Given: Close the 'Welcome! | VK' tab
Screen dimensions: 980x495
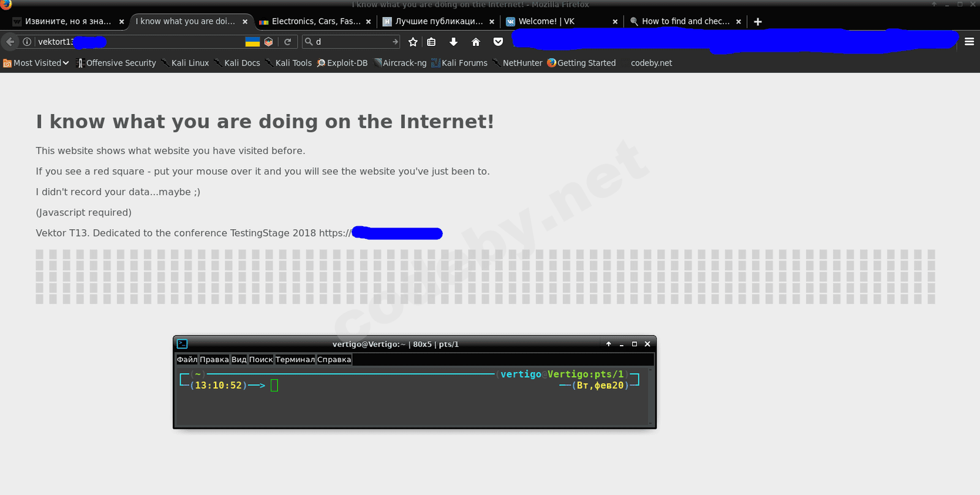Looking at the screenshot, I should click(615, 21).
